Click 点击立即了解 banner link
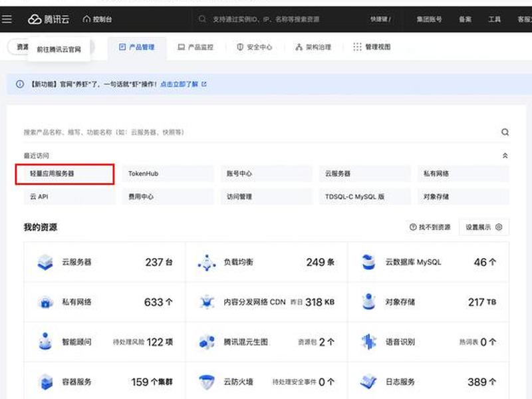Screen dimensions: 532x399 tap(184, 84)
